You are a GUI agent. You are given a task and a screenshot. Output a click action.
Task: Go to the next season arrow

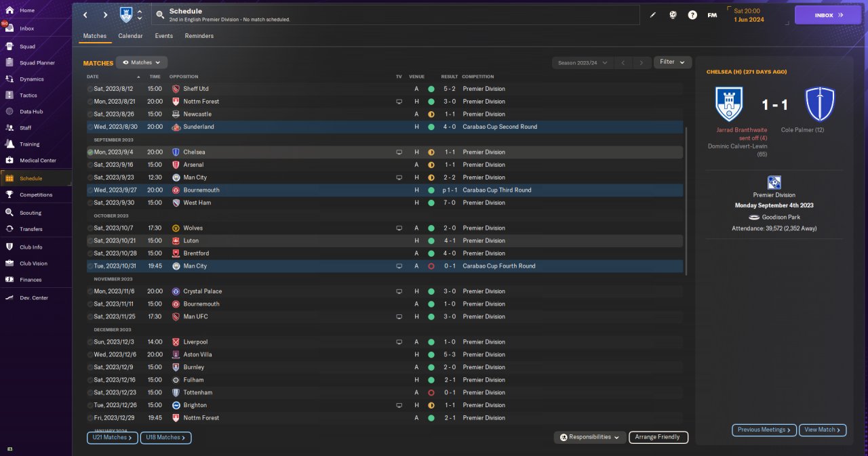click(642, 62)
